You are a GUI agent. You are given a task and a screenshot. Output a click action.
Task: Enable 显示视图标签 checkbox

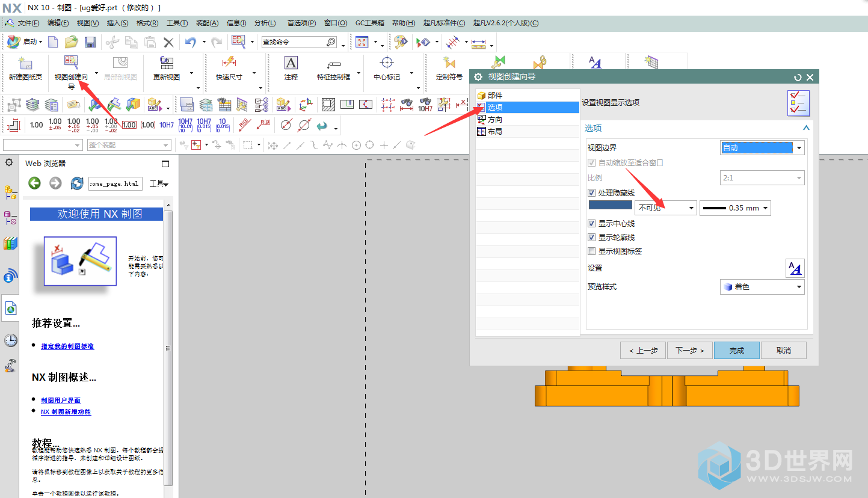pyautogui.click(x=592, y=251)
